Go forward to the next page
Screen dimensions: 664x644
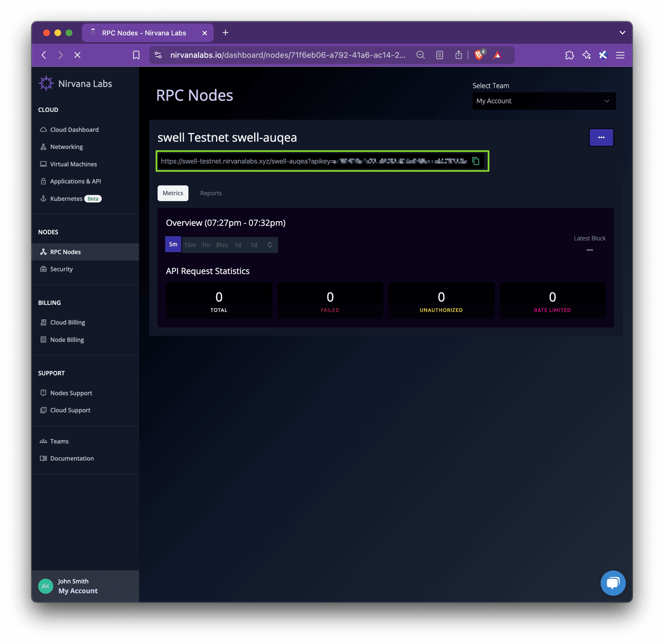(x=60, y=55)
